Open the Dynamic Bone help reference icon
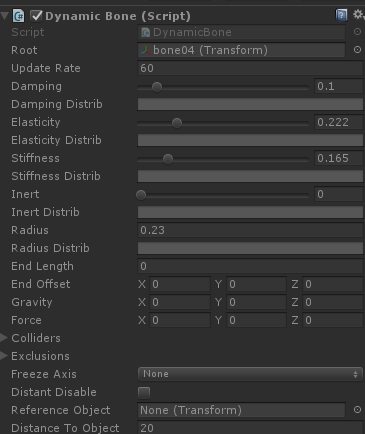Viewport: 365px width, 434px height. [341, 15]
